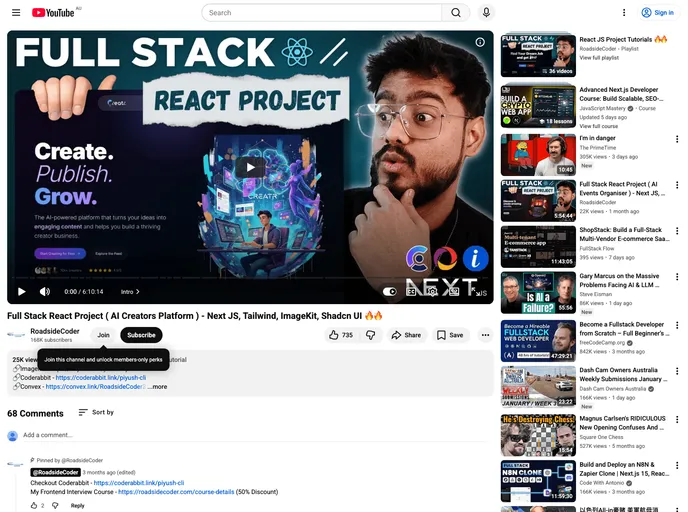
Task: Share this video
Action: coord(406,335)
